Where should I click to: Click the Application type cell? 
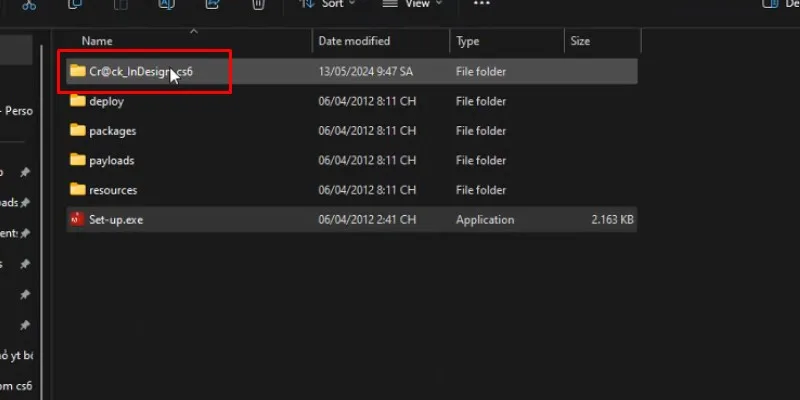tap(485, 220)
